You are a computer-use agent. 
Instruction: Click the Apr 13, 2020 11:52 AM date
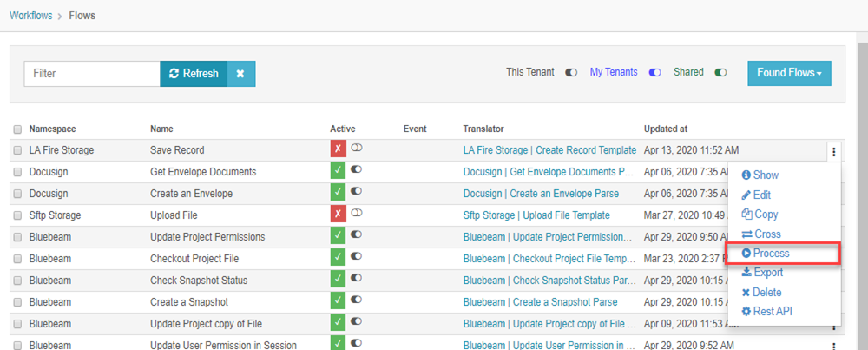(692, 150)
